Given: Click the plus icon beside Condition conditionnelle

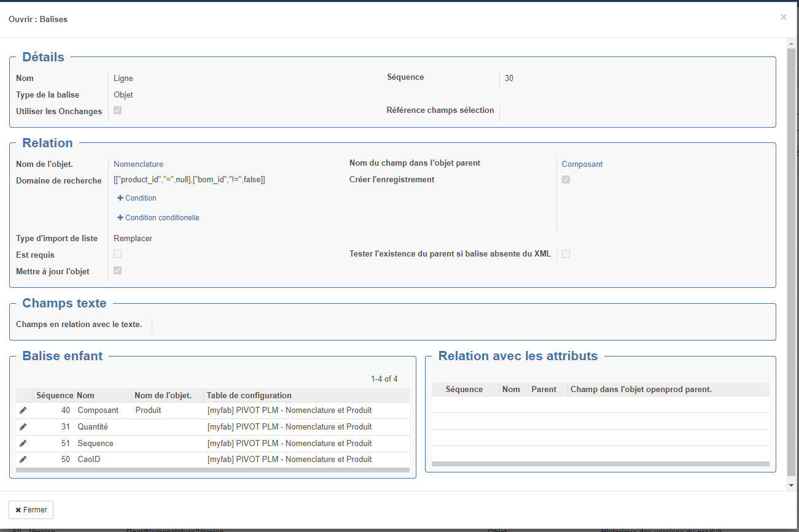Looking at the screenshot, I should (120, 218).
